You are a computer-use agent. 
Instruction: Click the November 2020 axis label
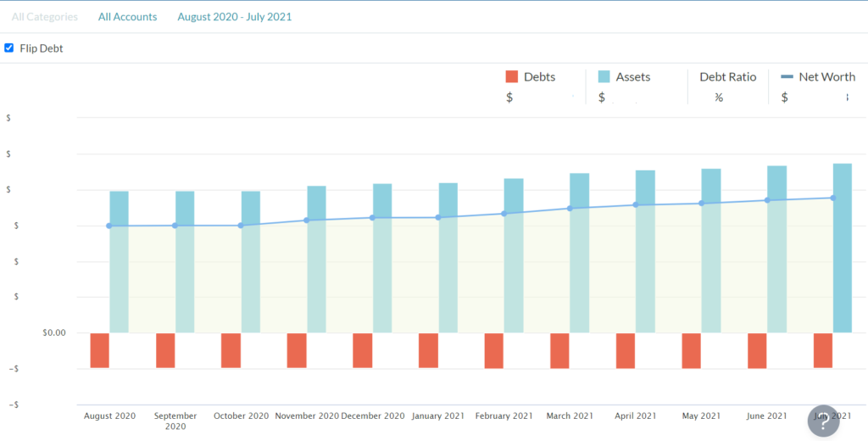pos(307,416)
